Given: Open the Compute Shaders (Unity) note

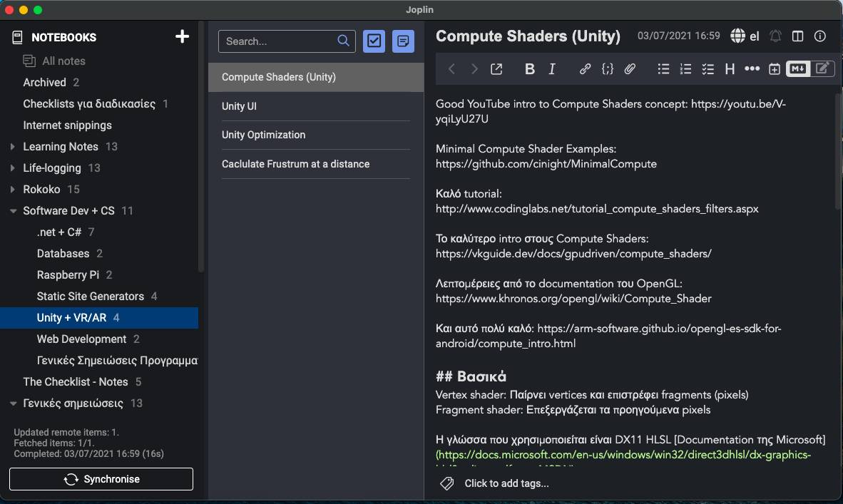Looking at the screenshot, I should (x=316, y=77).
